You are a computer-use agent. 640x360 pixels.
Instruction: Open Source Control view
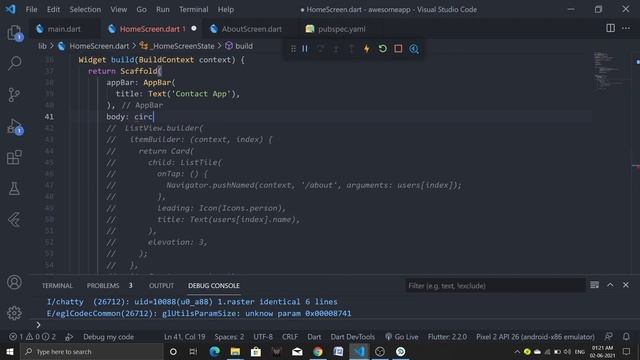[14, 95]
